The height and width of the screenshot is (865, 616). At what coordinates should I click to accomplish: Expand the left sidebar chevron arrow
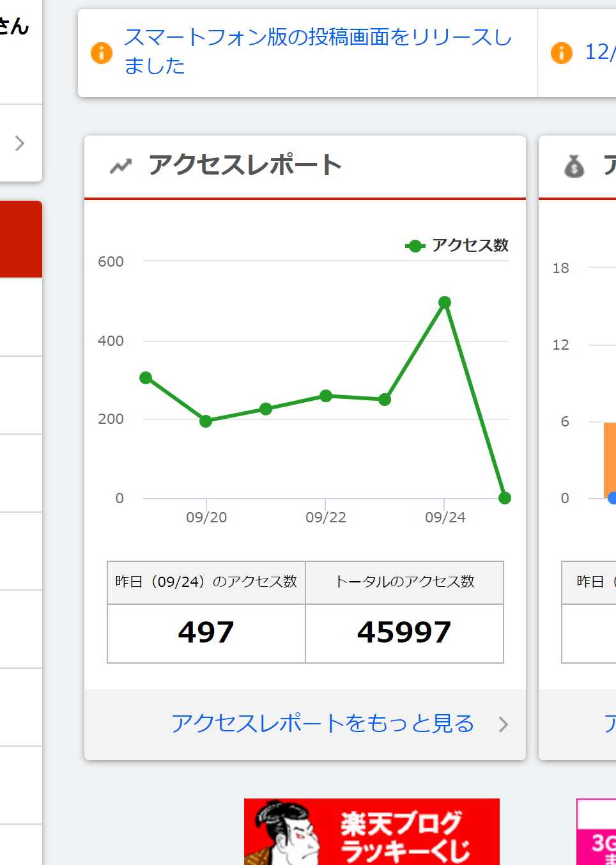(20, 143)
